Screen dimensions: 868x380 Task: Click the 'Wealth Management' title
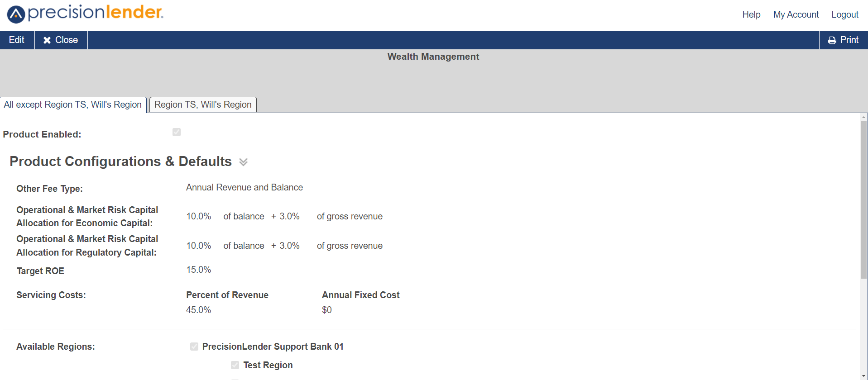pos(433,57)
